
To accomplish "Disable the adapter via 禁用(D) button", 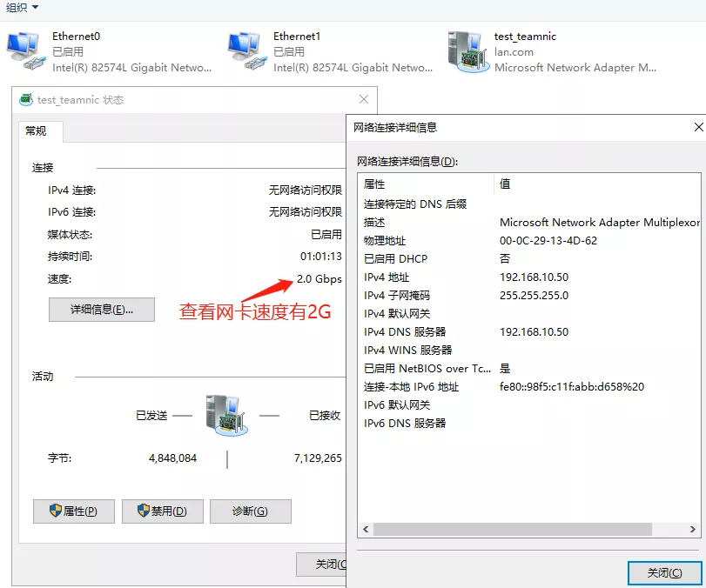I will point(163,511).
